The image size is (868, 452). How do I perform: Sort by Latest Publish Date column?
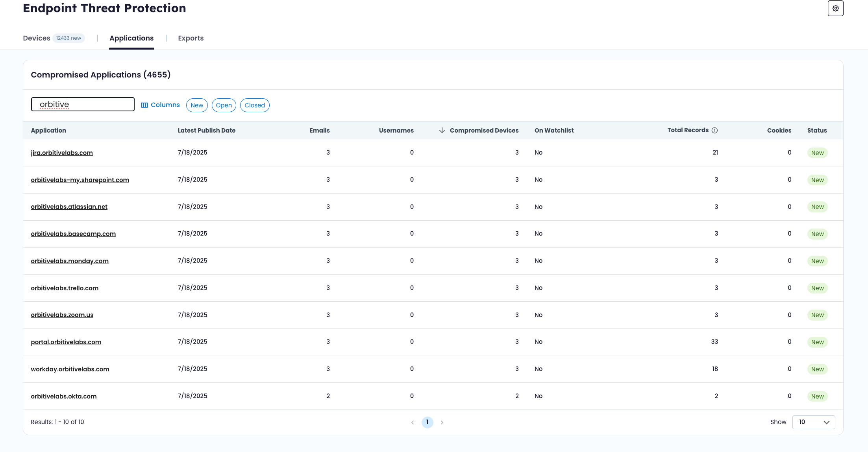point(206,130)
